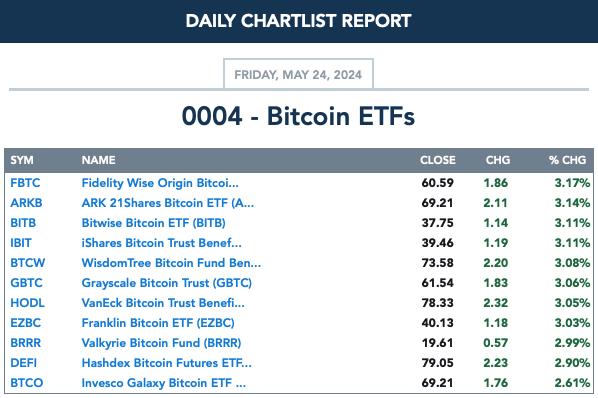This screenshot has width=598, height=398.
Task: Click the BITB ticker symbol
Action: (23, 223)
